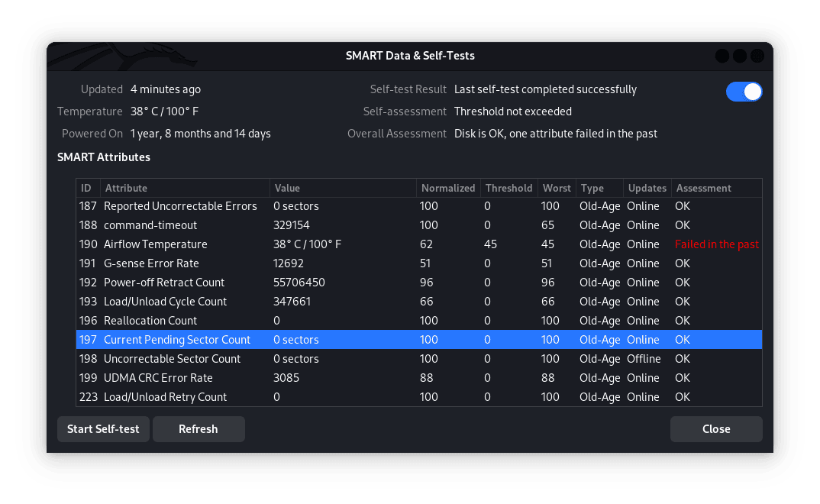The width and height of the screenshot is (820, 504).
Task: Refresh the SMART data
Action: (x=199, y=428)
